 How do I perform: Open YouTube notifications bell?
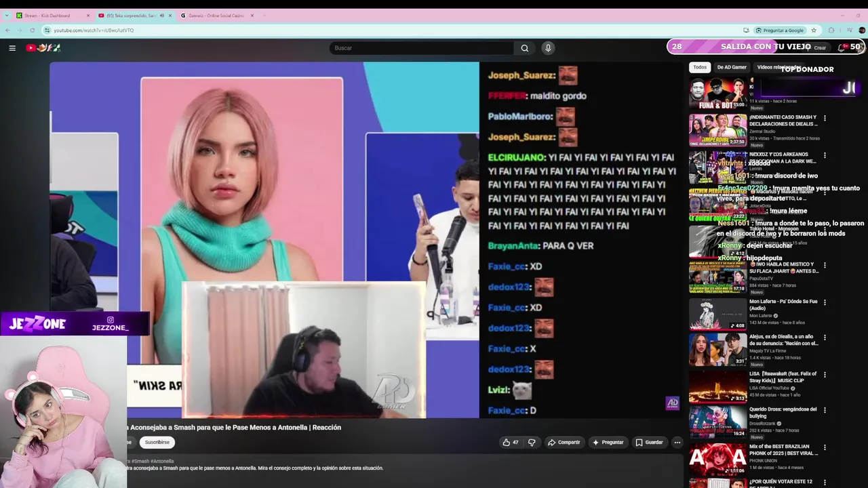click(x=842, y=47)
